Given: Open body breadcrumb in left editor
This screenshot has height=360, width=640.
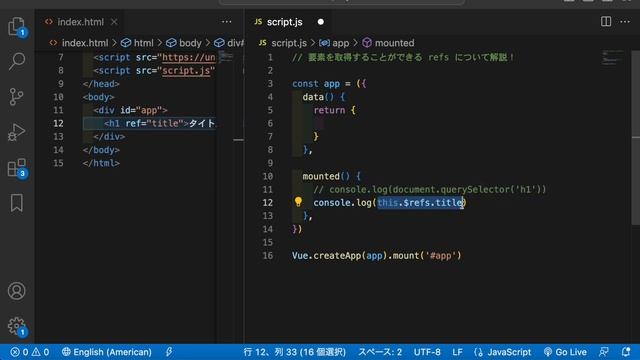Looking at the screenshot, I should (x=184, y=43).
